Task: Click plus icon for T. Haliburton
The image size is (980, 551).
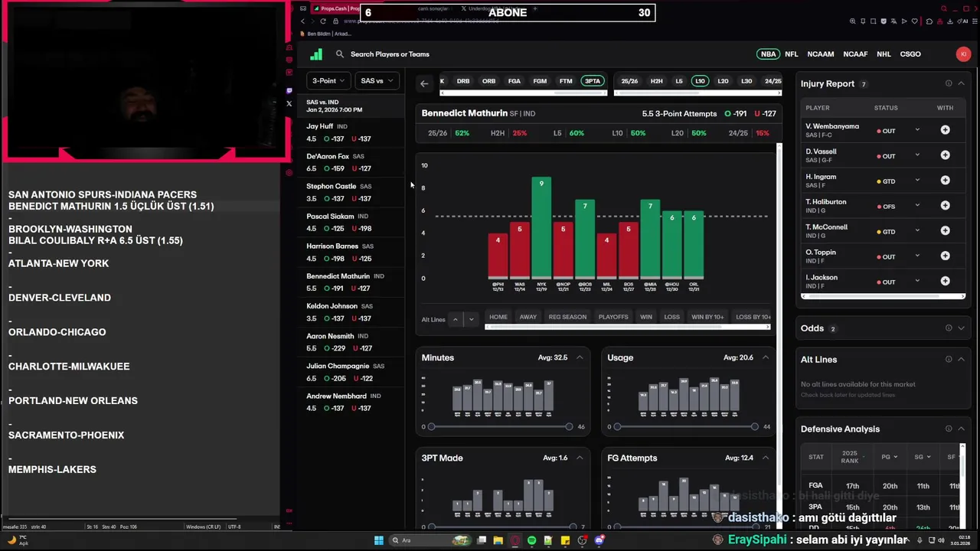Action: [945, 206]
